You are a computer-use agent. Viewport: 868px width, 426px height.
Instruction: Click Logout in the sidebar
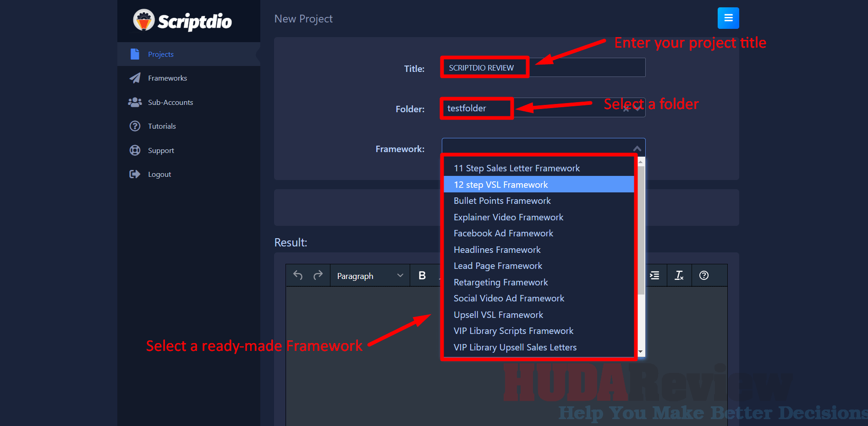[x=189, y=174]
